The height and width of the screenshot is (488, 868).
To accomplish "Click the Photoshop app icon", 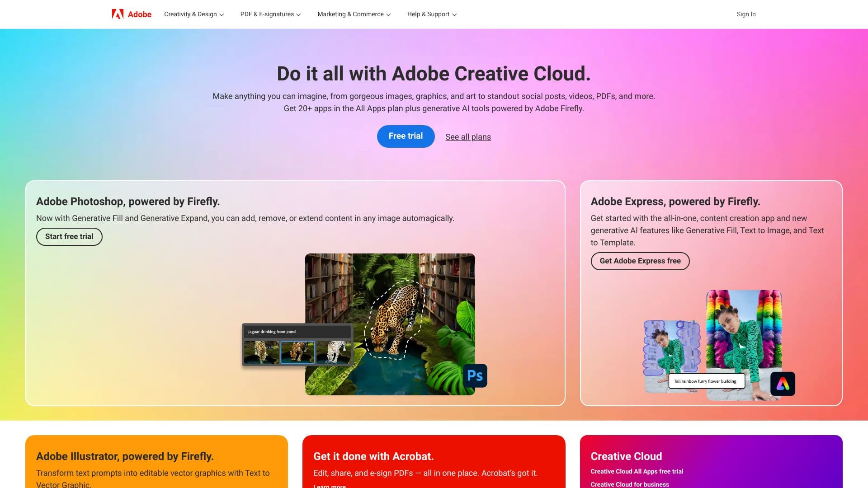I will click(x=475, y=375).
